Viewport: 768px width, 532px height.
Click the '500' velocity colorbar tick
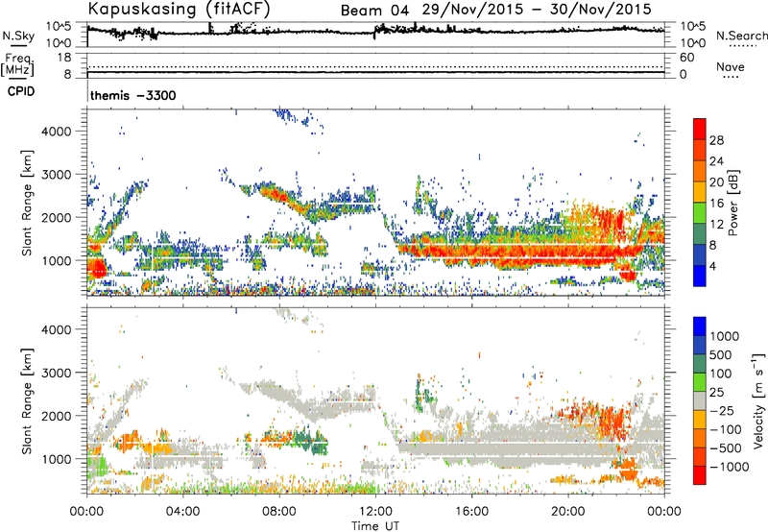[x=719, y=354]
